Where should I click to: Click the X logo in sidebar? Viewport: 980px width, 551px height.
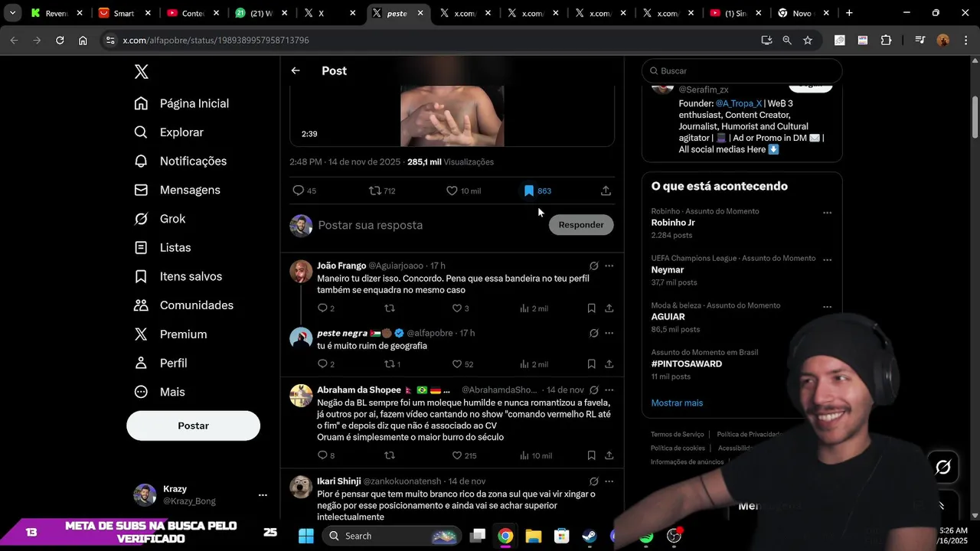[x=142, y=72]
